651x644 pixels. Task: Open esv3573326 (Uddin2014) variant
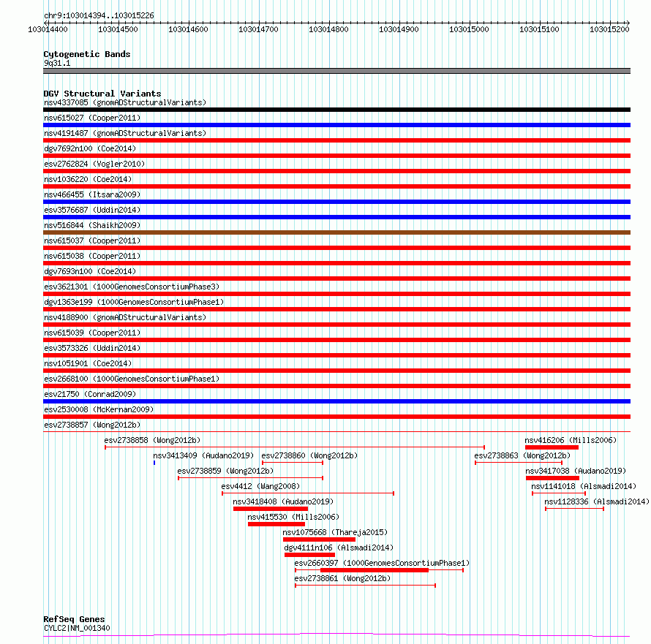point(92,348)
